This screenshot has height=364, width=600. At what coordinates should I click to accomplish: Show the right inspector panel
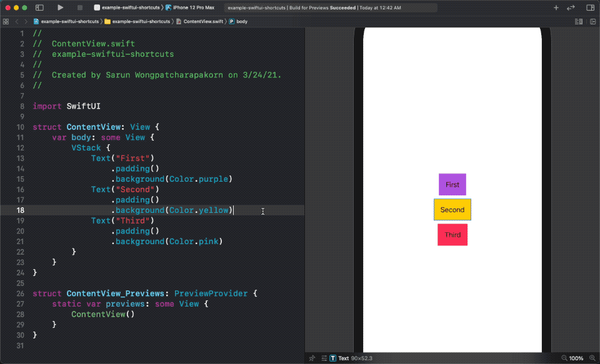pyautogui.click(x=590, y=7)
